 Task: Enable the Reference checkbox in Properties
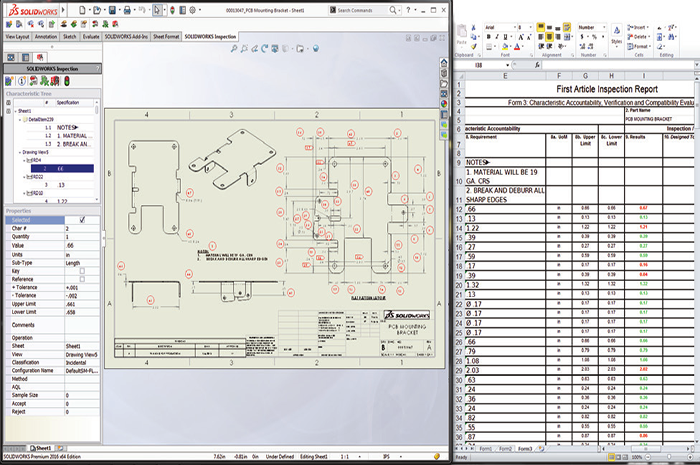tap(82, 279)
